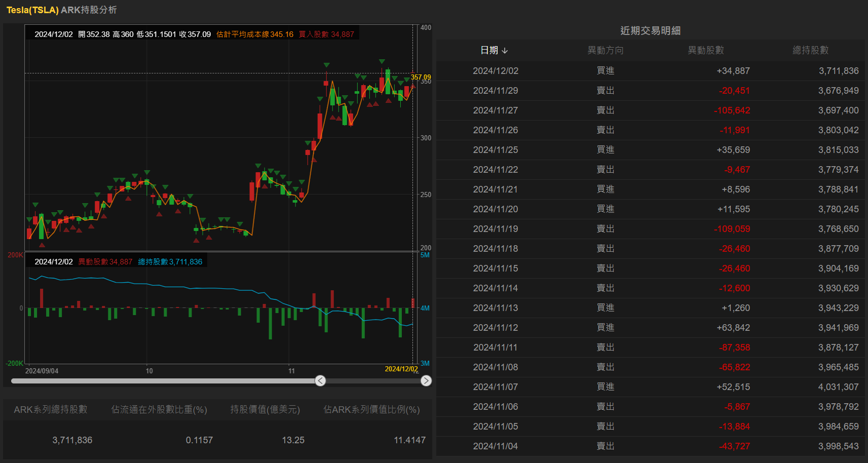Screen dimensions: 868x463
Task: Click the -65,822 change value
Action: click(734, 367)
